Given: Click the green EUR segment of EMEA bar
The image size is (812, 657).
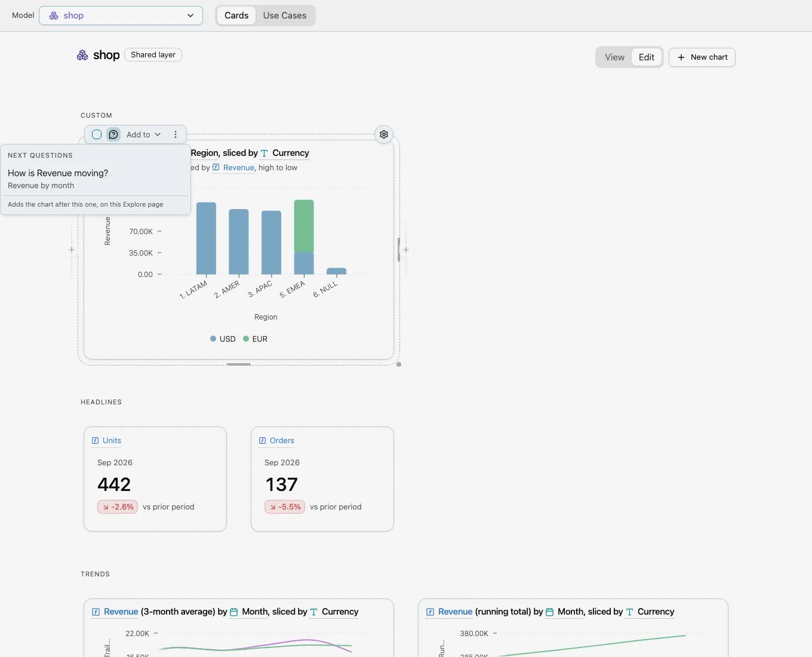Looking at the screenshot, I should tap(304, 226).
